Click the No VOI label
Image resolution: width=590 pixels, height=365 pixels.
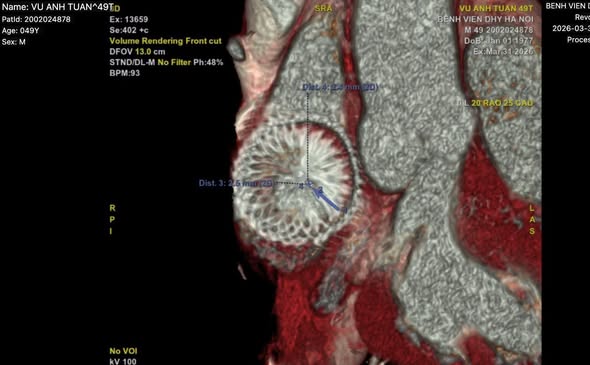[x=123, y=351]
